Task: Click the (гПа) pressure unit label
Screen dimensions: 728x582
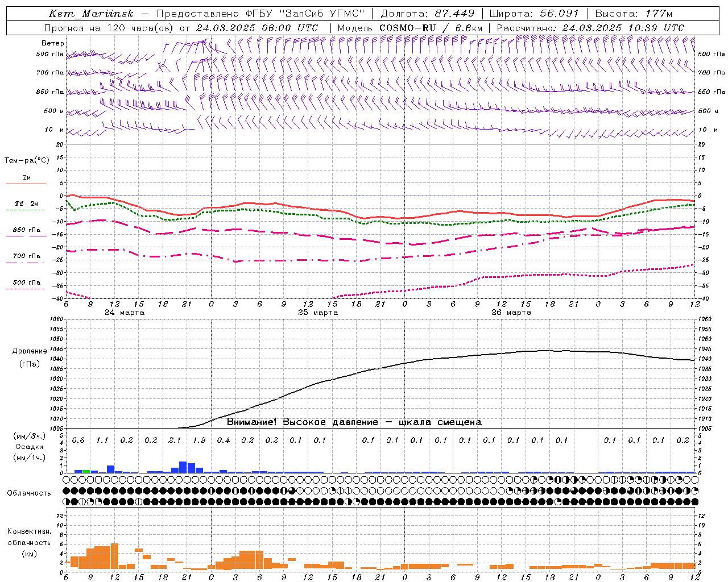Action: coord(30,364)
